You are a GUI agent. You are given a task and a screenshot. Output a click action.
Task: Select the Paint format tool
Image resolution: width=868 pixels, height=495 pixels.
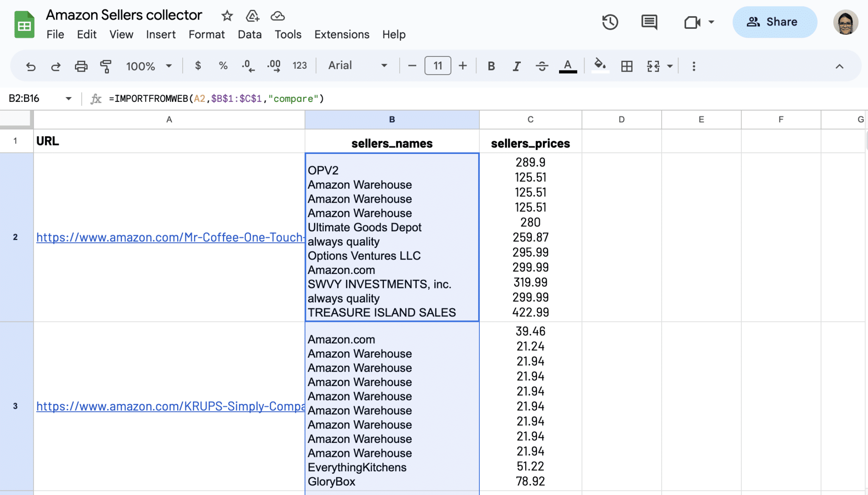(106, 66)
